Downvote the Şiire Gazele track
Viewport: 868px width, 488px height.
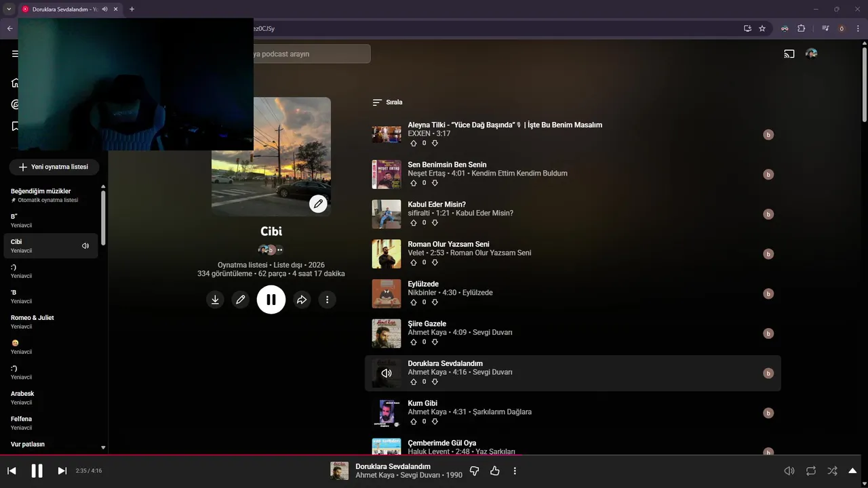pos(435,342)
